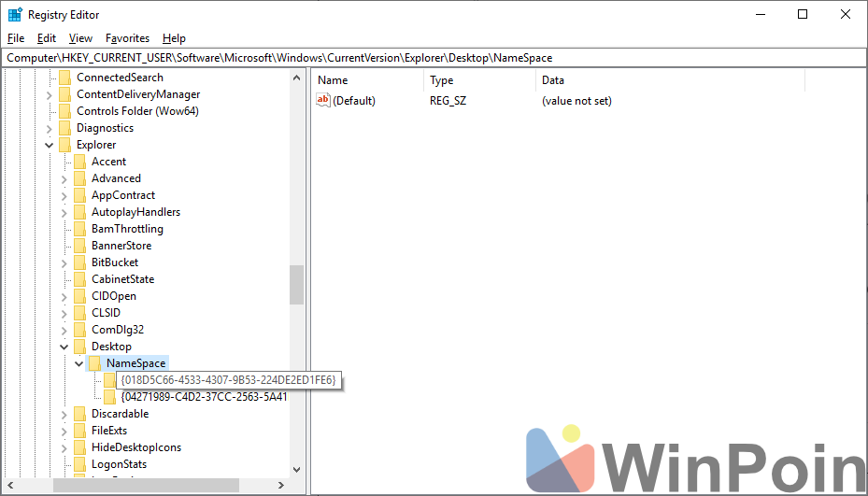The image size is (868, 496).
Task: Click the LogonStats folder icon
Action: click(79, 464)
